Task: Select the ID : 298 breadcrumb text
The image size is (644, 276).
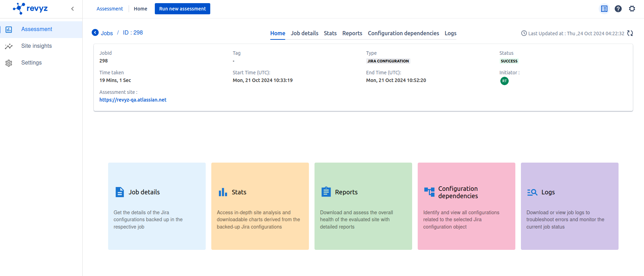Action: pos(133,32)
